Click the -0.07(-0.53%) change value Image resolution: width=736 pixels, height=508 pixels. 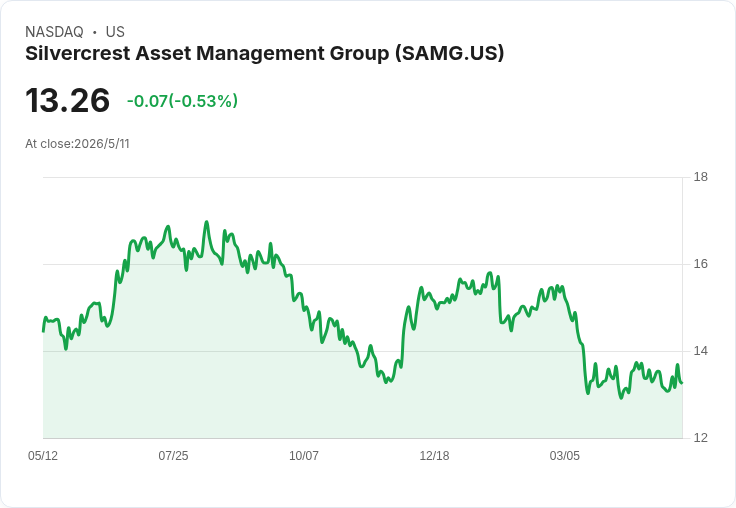click(182, 101)
